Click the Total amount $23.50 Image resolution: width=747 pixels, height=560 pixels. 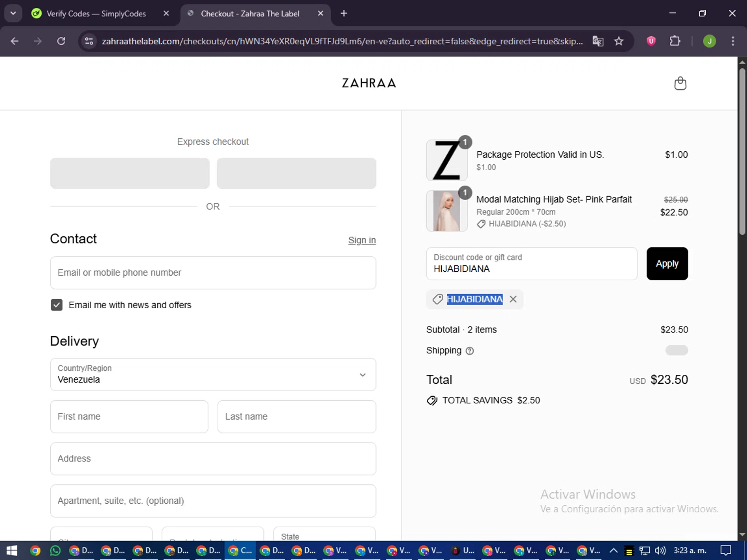669,380
